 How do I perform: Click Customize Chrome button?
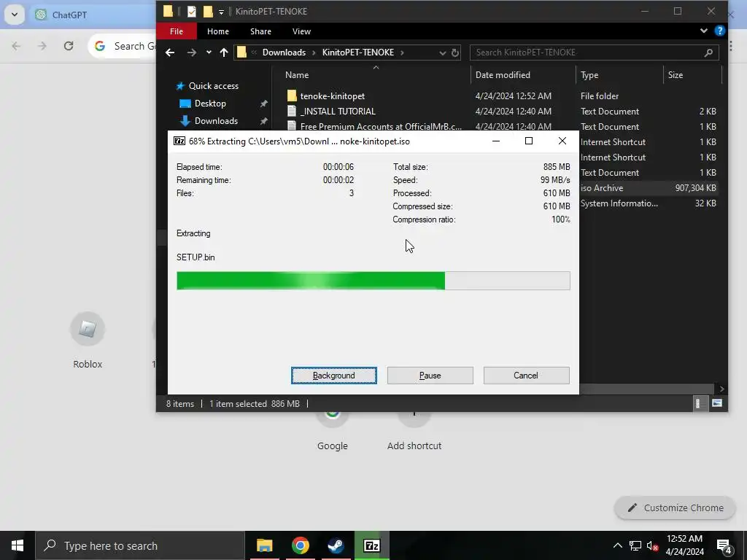[676, 507]
